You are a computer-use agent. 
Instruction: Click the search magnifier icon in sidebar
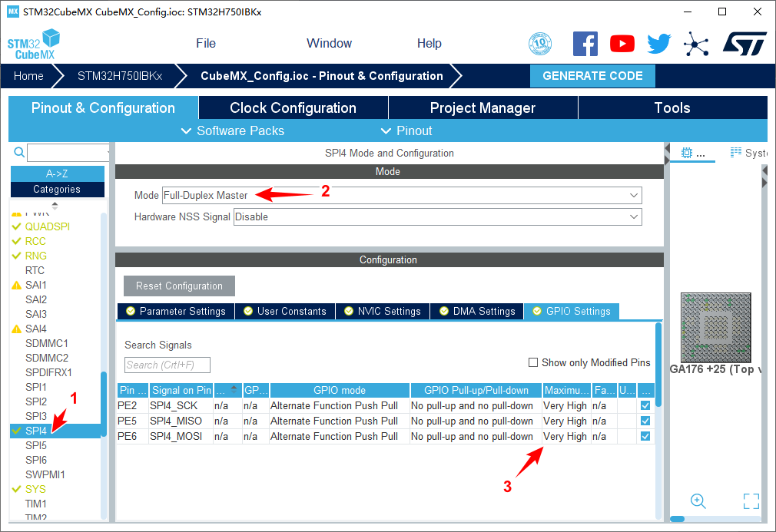point(19,153)
